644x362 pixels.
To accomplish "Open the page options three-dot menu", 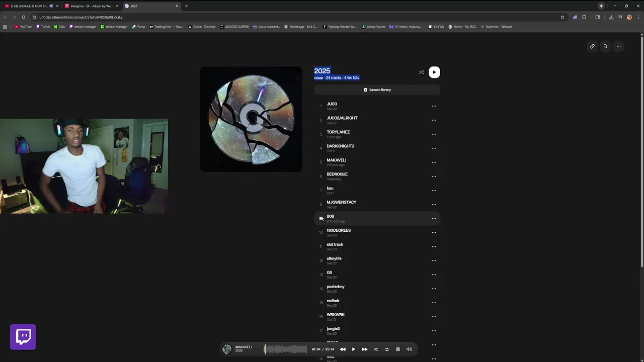I will click(619, 46).
